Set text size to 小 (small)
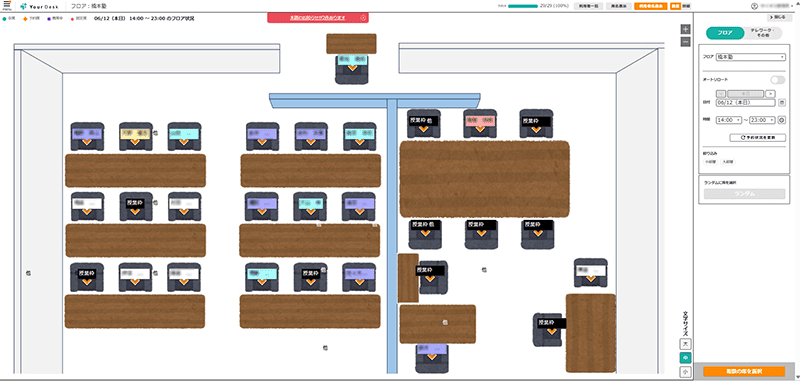Screen dimensions: 800x381 tap(685, 372)
